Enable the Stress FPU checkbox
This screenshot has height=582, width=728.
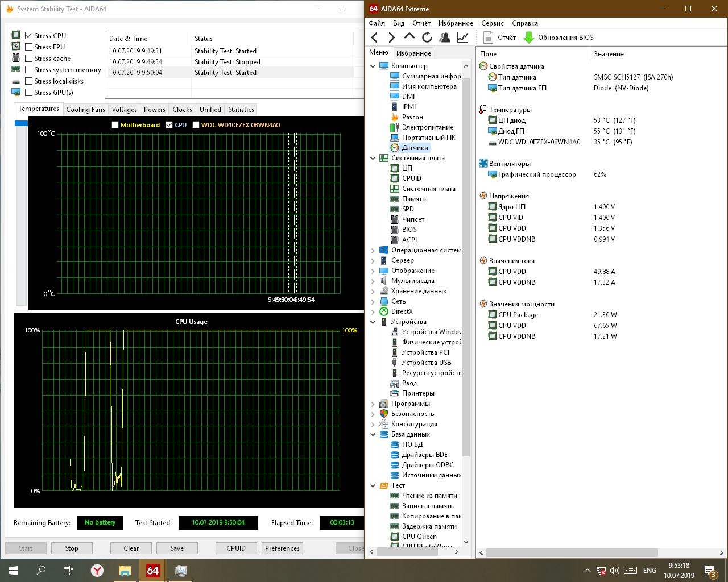29,47
